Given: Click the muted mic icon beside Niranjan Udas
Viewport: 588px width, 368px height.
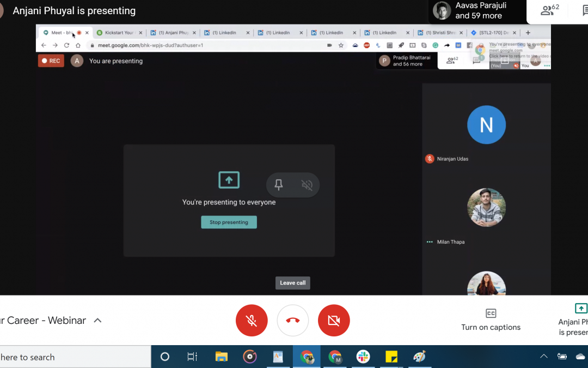Looking at the screenshot, I should coord(430,159).
